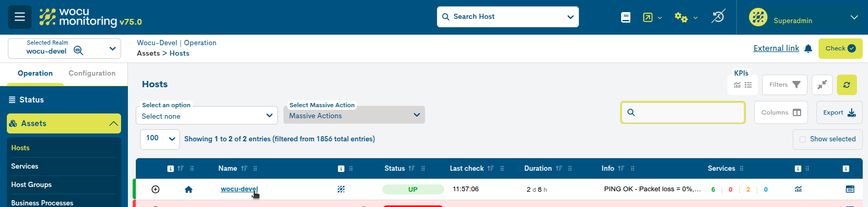Click the PING OK info text
The width and height of the screenshot is (868, 207).
[652, 189]
